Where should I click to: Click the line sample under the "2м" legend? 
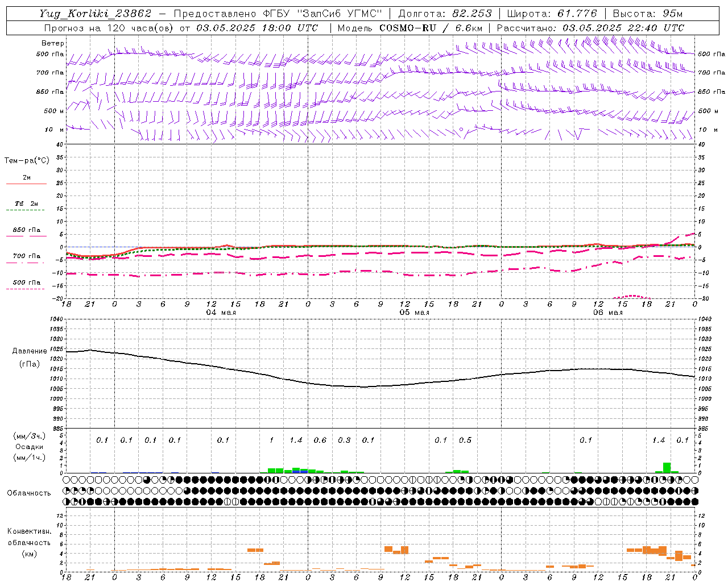click(26, 184)
